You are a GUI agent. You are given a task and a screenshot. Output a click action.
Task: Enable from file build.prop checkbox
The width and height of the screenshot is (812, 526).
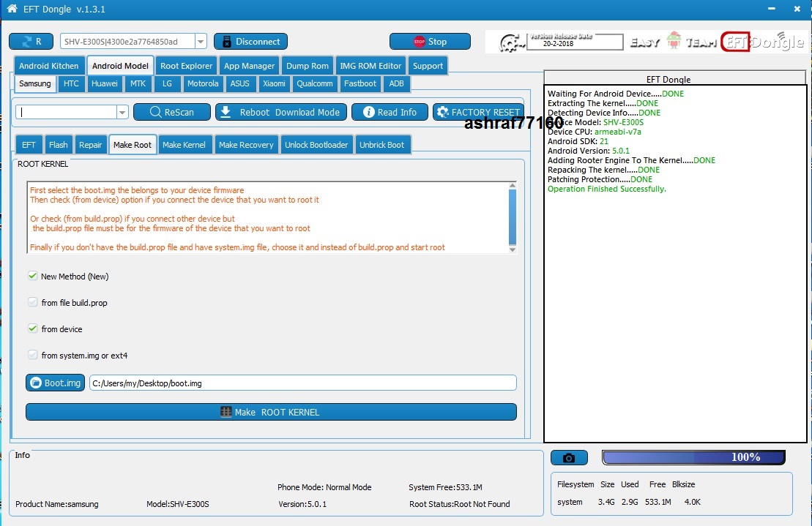(x=33, y=303)
